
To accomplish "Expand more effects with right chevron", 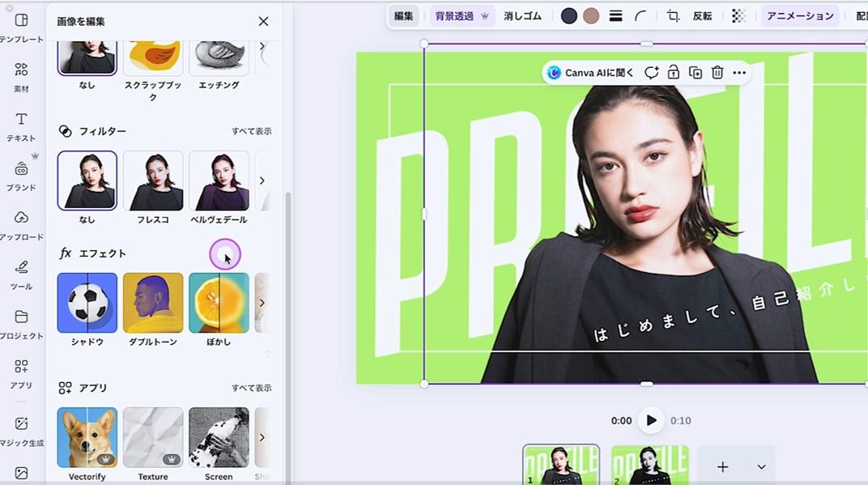I will coord(262,303).
